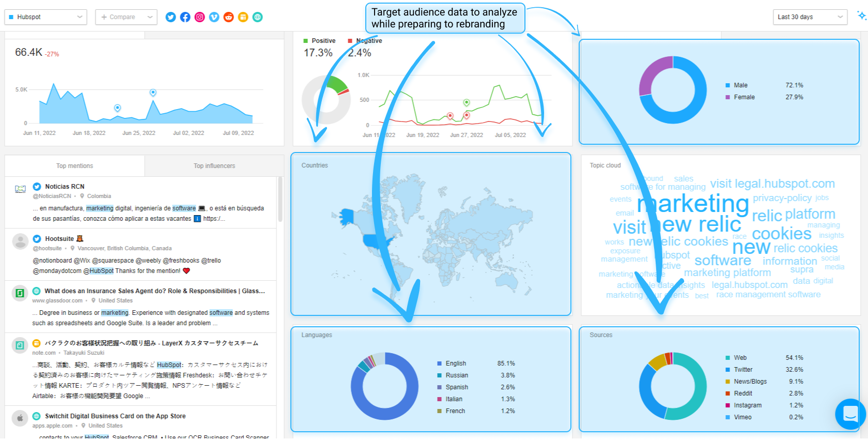This screenshot has width=868, height=440.
Task: Filter by Facebook source icon in top bar
Action: coord(185,17)
